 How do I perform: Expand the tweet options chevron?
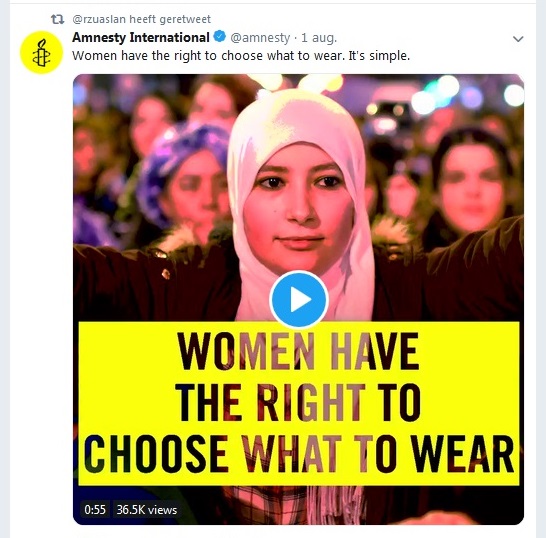click(518, 39)
